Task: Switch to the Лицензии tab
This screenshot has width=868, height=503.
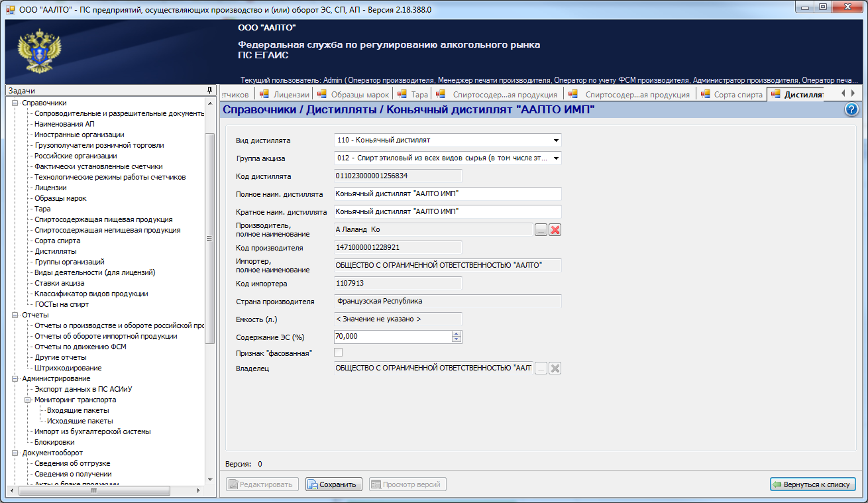Action: point(284,94)
